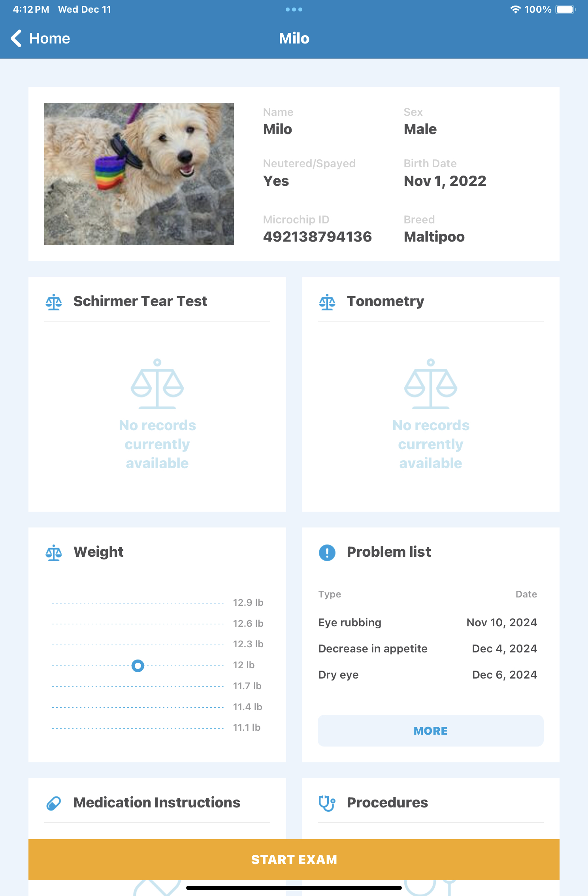Open the Eye rubbing problem entry
The width and height of the screenshot is (588, 896).
pyautogui.click(x=428, y=622)
